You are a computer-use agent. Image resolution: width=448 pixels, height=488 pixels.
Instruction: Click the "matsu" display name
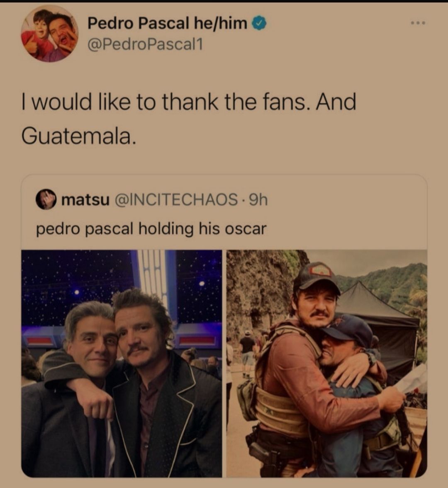(x=85, y=200)
